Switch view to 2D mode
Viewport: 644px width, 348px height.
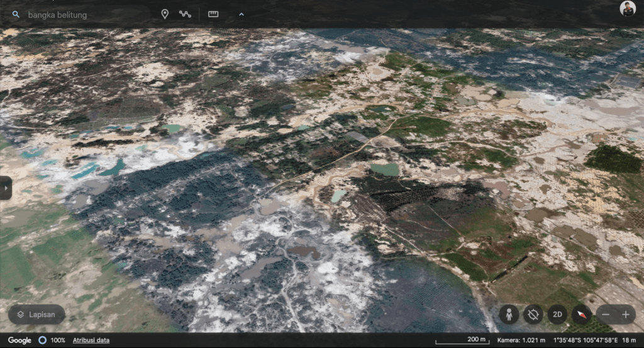557,315
